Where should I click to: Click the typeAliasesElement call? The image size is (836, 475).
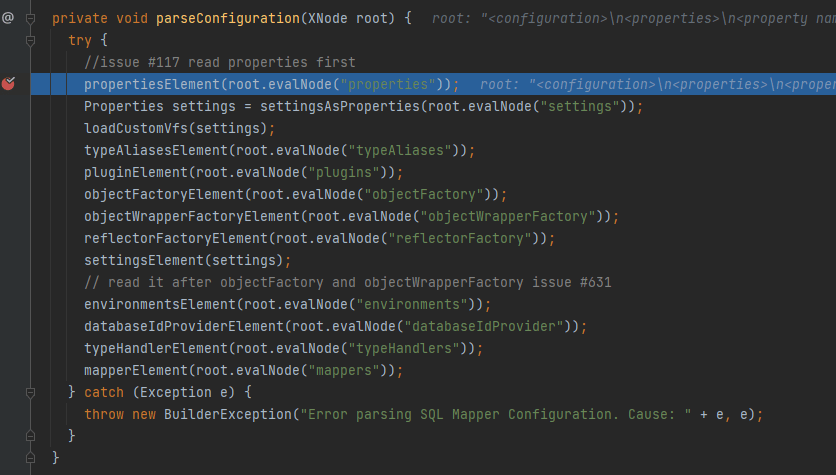click(156, 150)
